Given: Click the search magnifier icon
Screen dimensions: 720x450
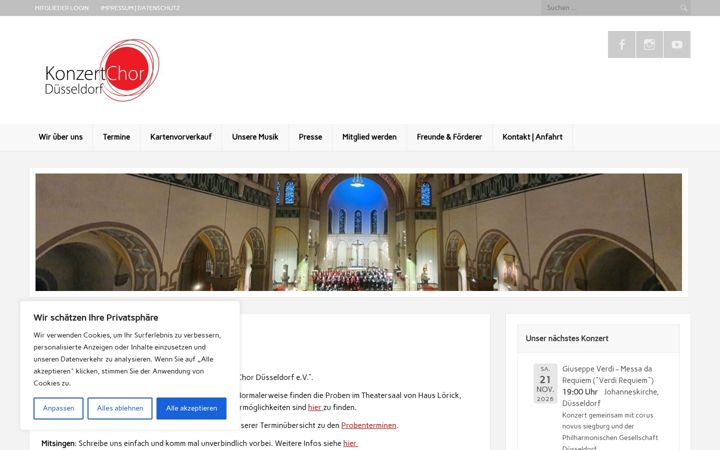Looking at the screenshot, I should (x=684, y=8).
